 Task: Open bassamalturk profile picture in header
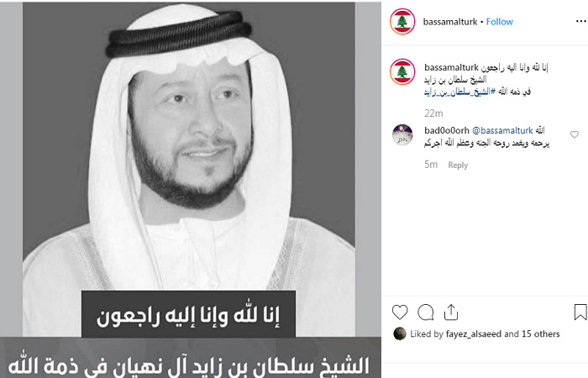[402, 22]
